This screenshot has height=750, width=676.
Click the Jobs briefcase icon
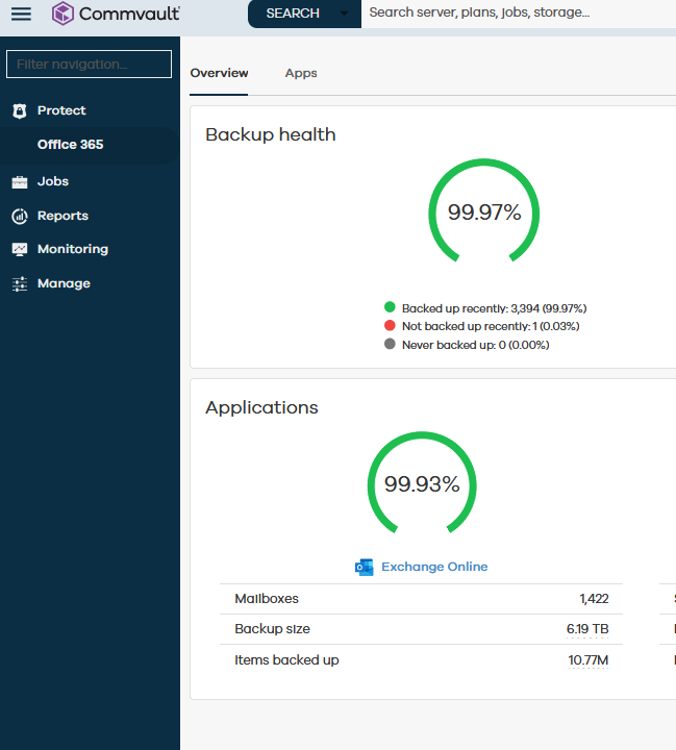(x=20, y=182)
